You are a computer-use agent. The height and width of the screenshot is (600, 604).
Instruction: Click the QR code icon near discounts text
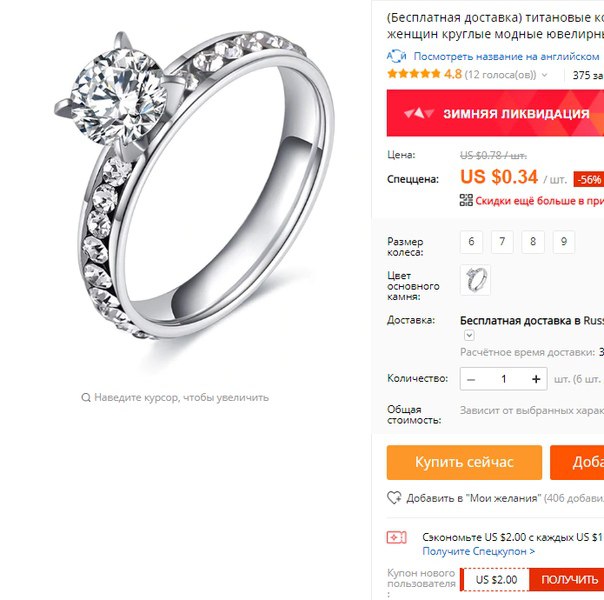[x=466, y=200]
